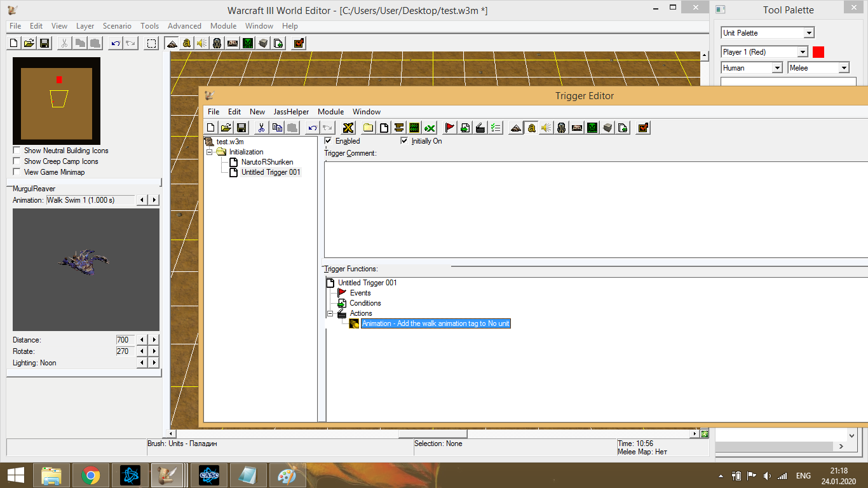This screenshot has width=868, height=488.
Task: Open Object Manager icon in World Editor toolbar
Action: pyautogui.click(x=263, y=43)
